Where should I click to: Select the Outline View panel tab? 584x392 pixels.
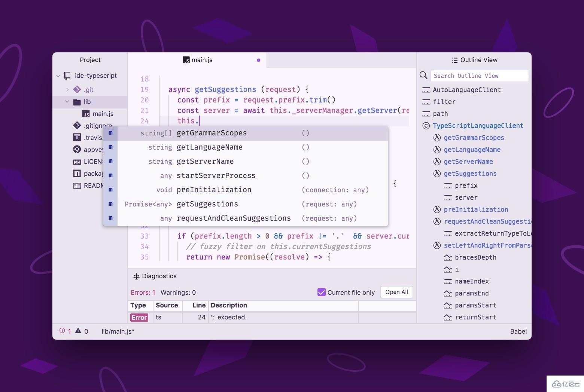(x=474, y=60)
